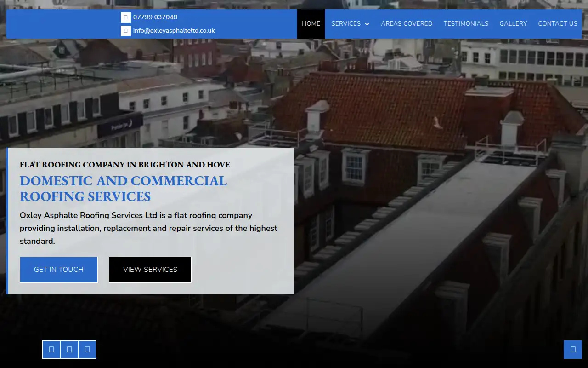The image size is (588, 368).
Task: Expand the SERVICES dropdown chevron
Action: tap(367, 24)
